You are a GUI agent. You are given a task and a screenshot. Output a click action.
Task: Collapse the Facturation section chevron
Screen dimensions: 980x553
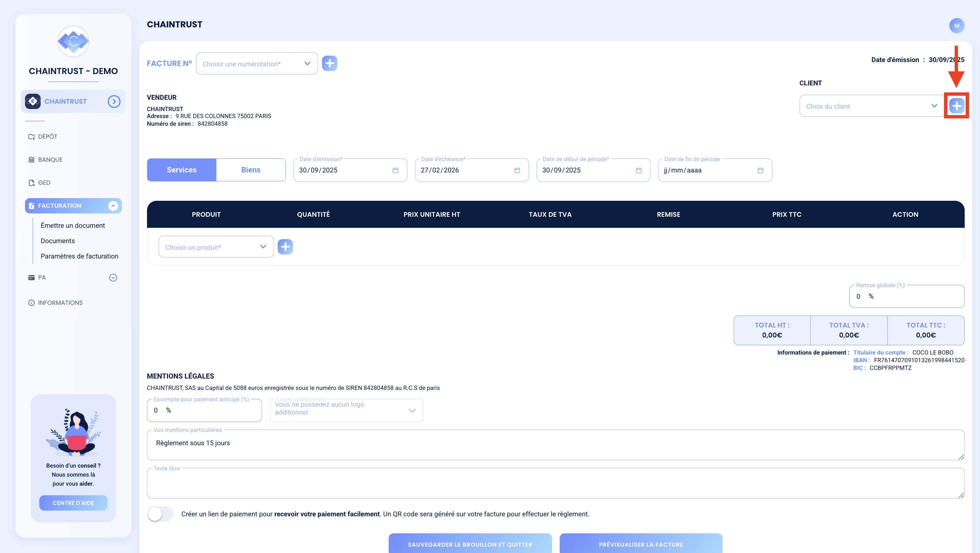point(113,205)
